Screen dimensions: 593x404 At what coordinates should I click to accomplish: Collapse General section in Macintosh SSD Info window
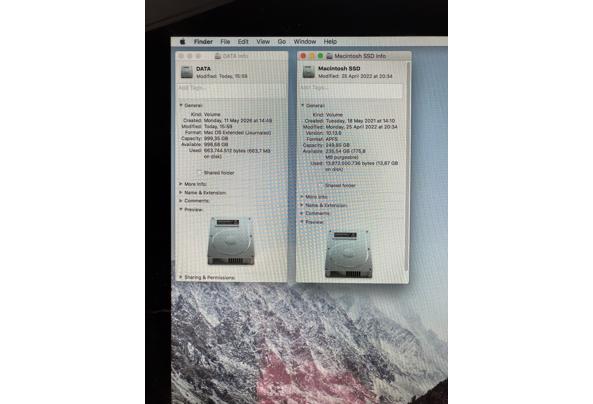[303, 105]
